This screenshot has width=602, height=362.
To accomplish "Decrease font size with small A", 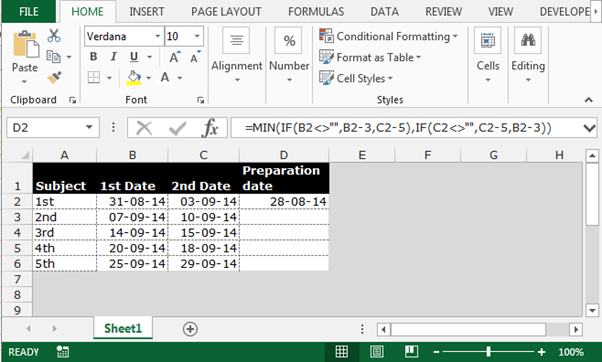I will pos(195,58).
